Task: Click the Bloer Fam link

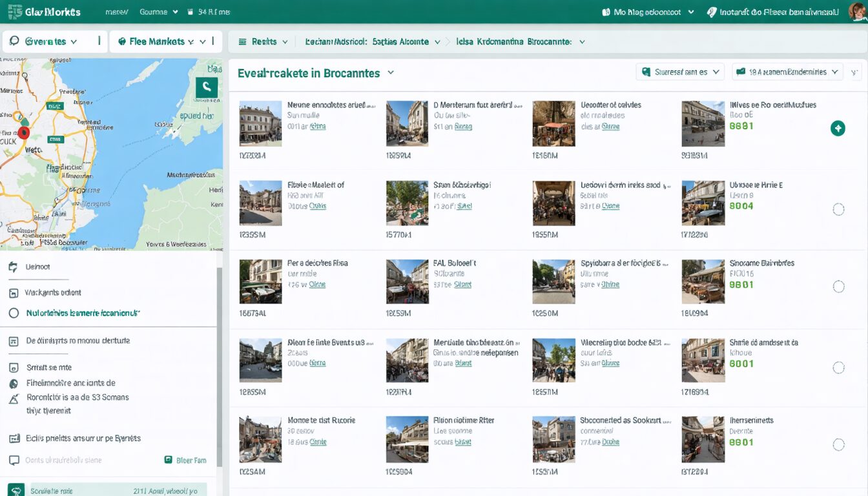Action: (192, 460)
